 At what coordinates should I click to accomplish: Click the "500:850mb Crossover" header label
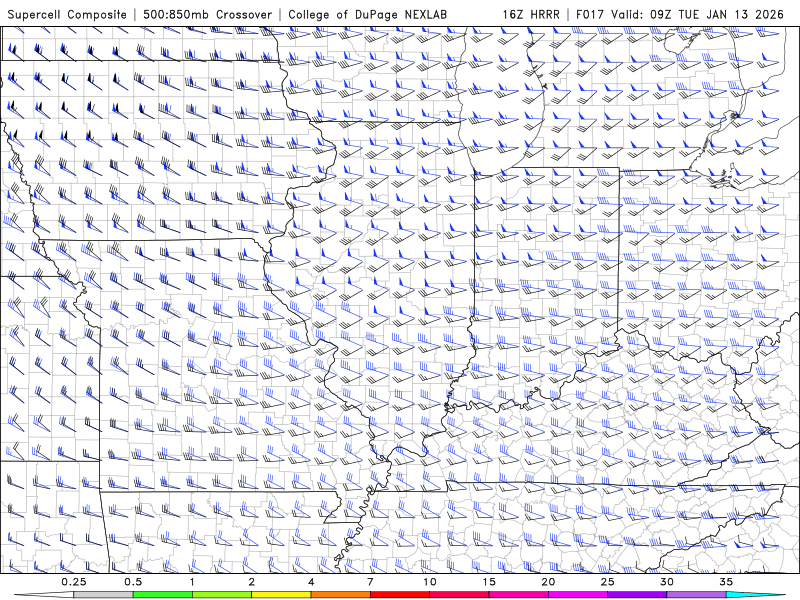(x=208, y=14)
